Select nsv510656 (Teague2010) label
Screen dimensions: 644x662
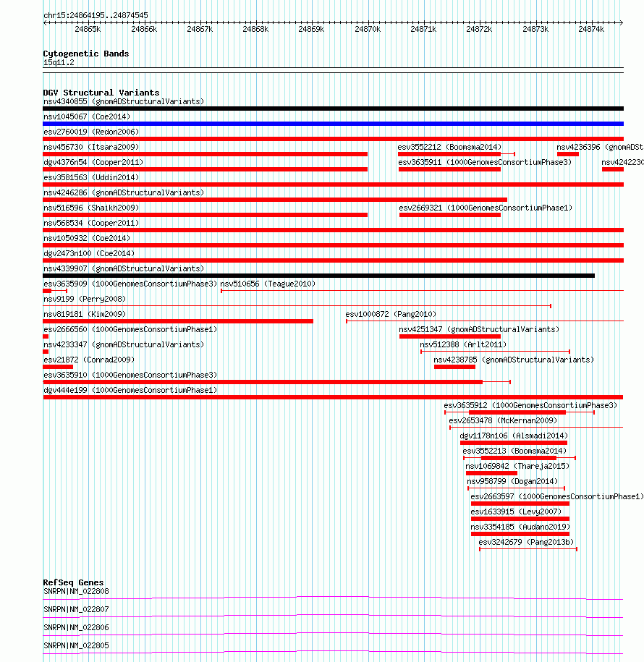pos(268,284)
